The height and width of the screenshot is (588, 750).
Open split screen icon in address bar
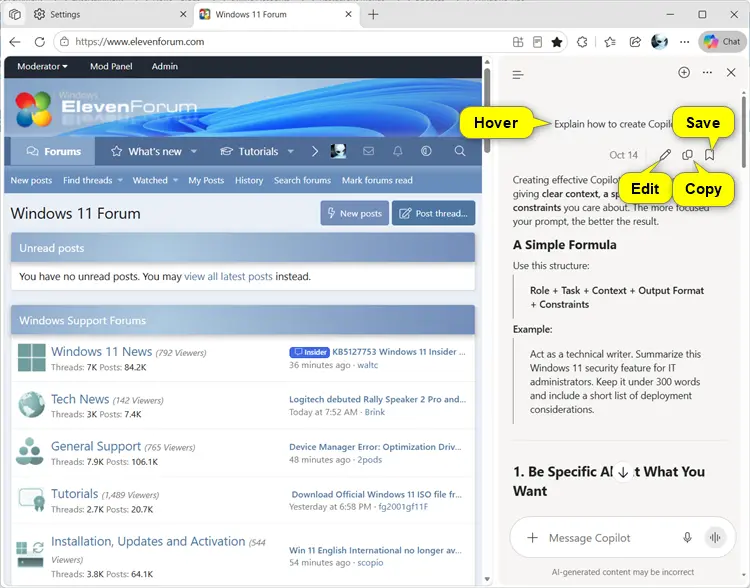click(x=518, y=42)
